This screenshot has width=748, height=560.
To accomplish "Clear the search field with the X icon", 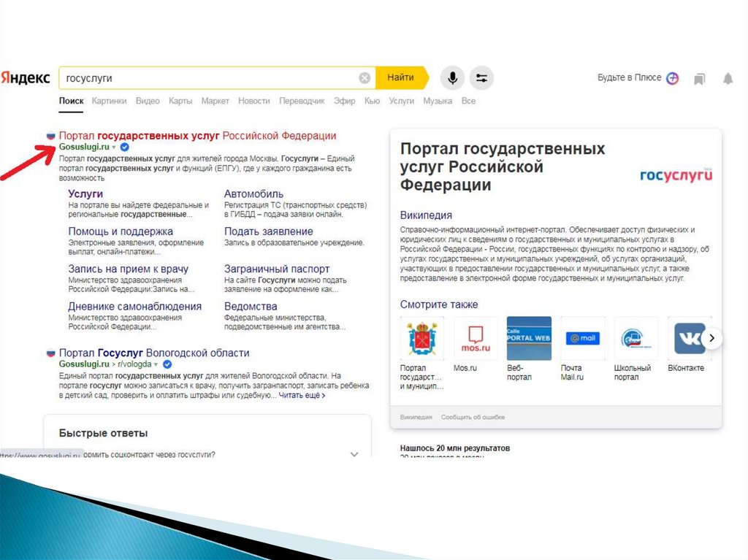I will click(365, 77).
